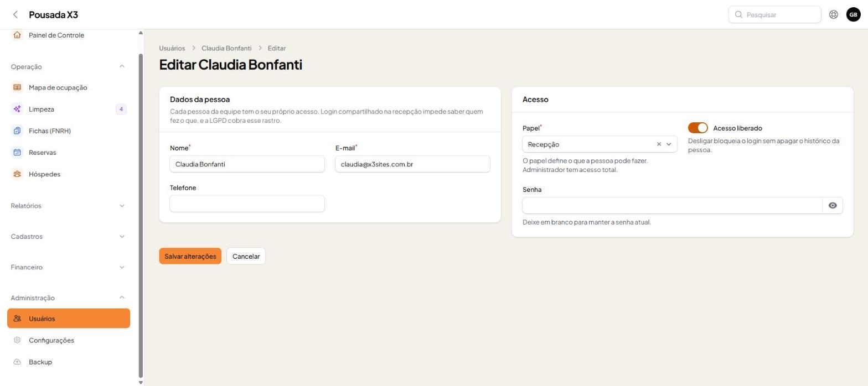Screen dimensions: 868x386
Task: Focus the E-mail input field
Action: 412,164
